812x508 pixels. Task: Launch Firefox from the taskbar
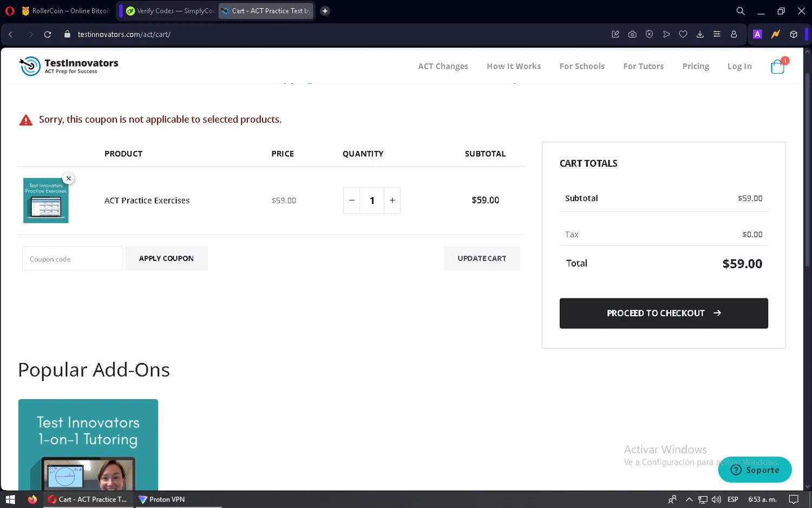click(x=32, y=499)
